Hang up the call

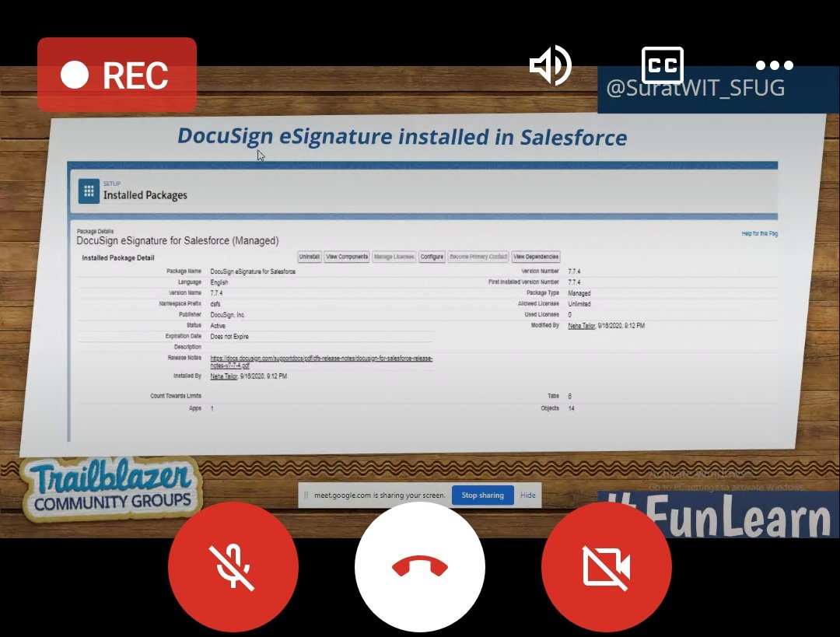420,567
